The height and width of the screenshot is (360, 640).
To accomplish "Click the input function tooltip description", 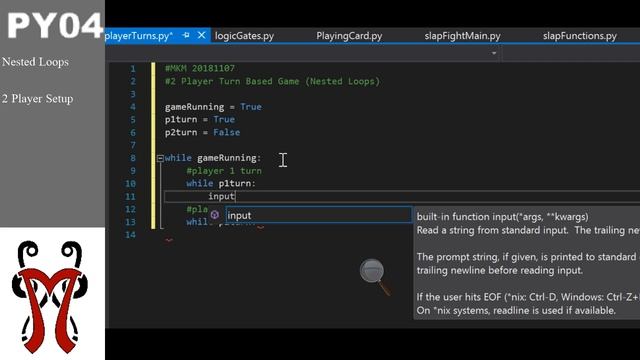I will click(527, 263).
